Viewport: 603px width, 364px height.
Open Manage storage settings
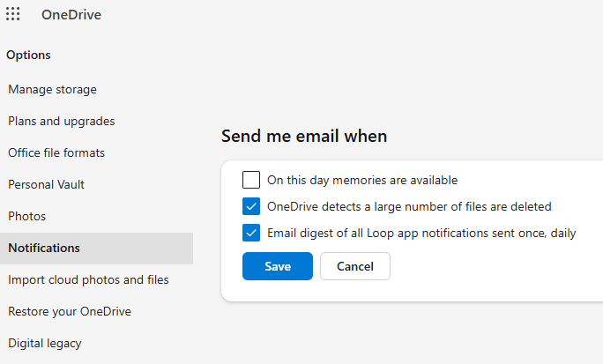(52, 89)
